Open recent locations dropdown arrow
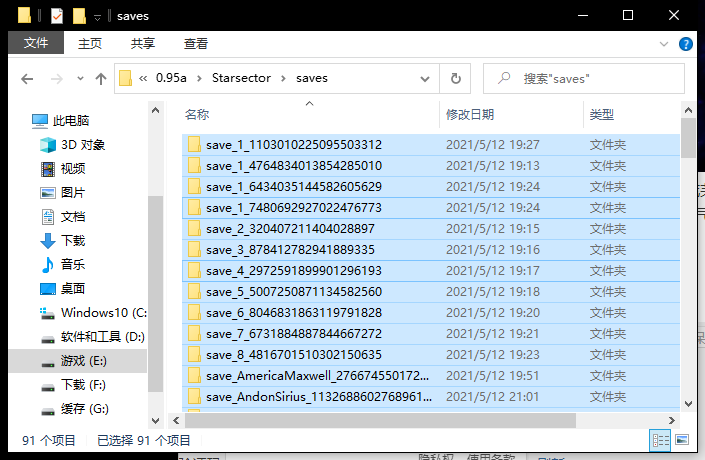 tap(80, 79)
